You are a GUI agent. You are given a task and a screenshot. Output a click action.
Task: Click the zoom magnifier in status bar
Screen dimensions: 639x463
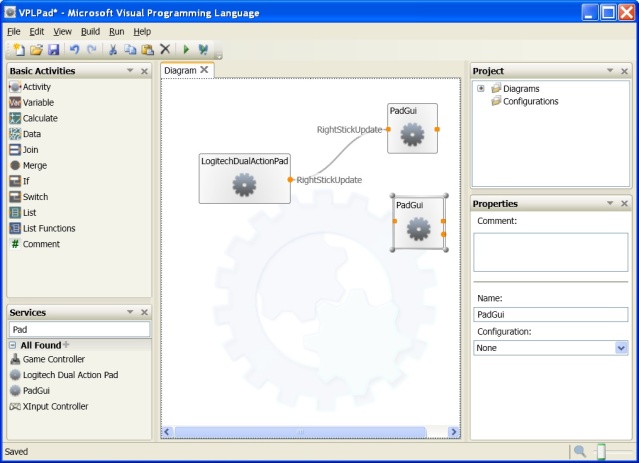(580, 451)
